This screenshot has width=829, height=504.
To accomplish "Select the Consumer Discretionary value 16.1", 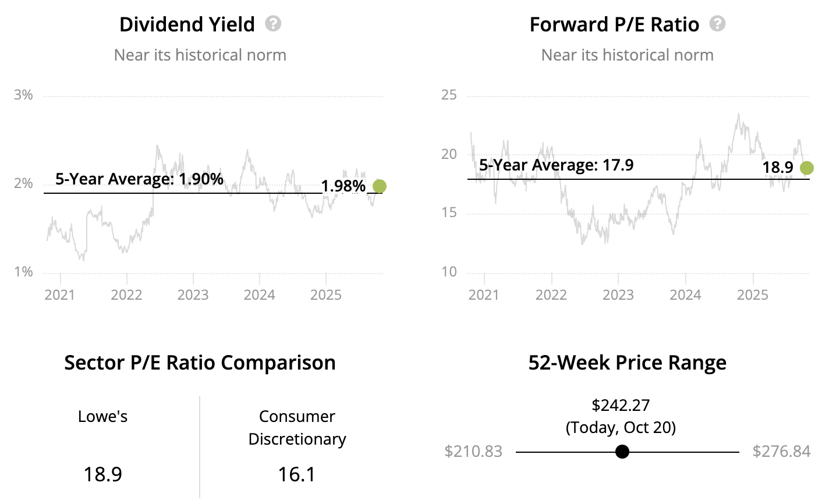I will point(297,474).
